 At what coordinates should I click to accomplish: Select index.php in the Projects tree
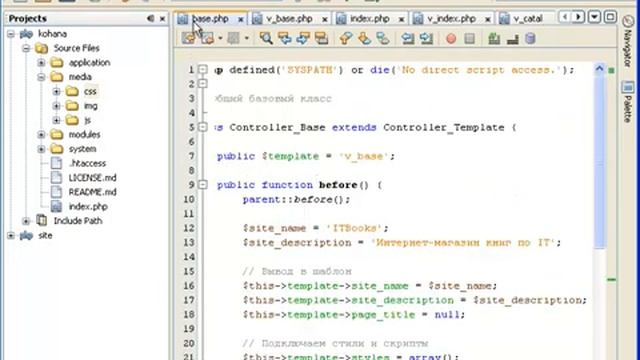[88, 207]
